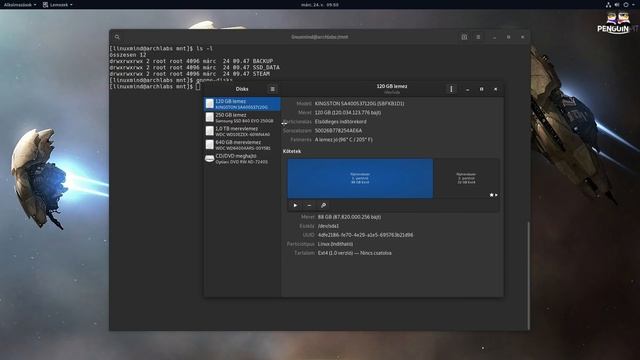Select the CD/DVD Optiarc drive
Image resolution: width=640 pixels, height=360 pixels.
242,158
